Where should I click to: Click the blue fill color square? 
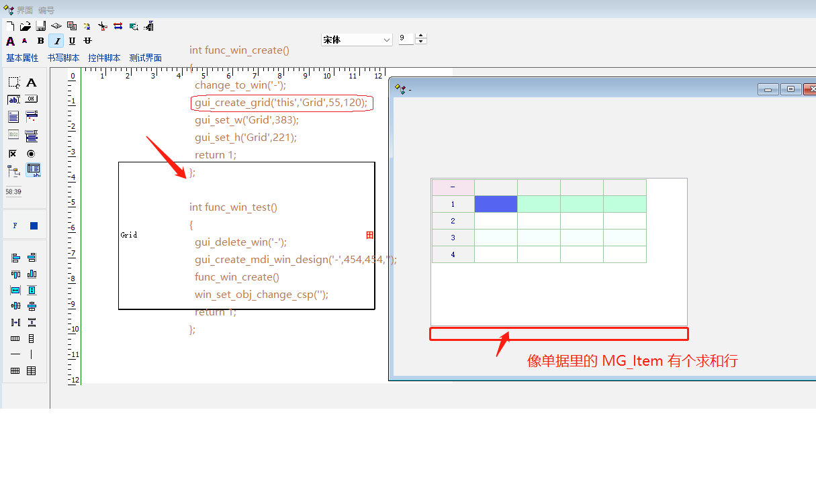click(x=34, y=226)
